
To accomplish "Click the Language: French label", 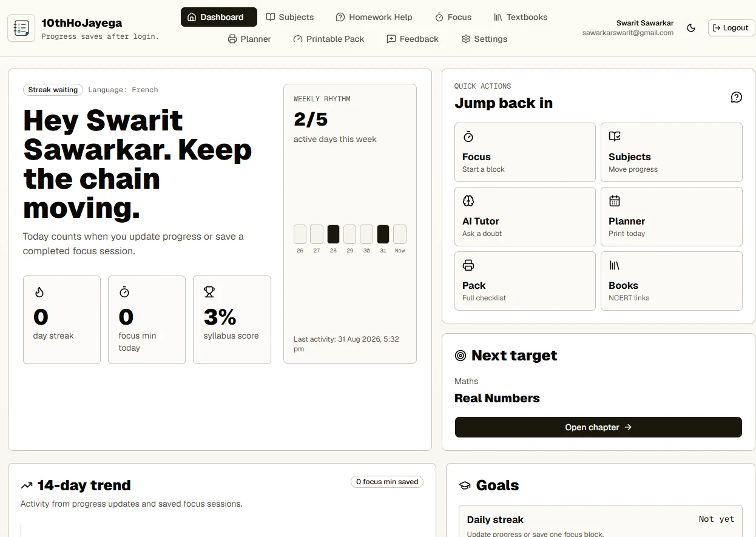I will (x=123, y=90).
